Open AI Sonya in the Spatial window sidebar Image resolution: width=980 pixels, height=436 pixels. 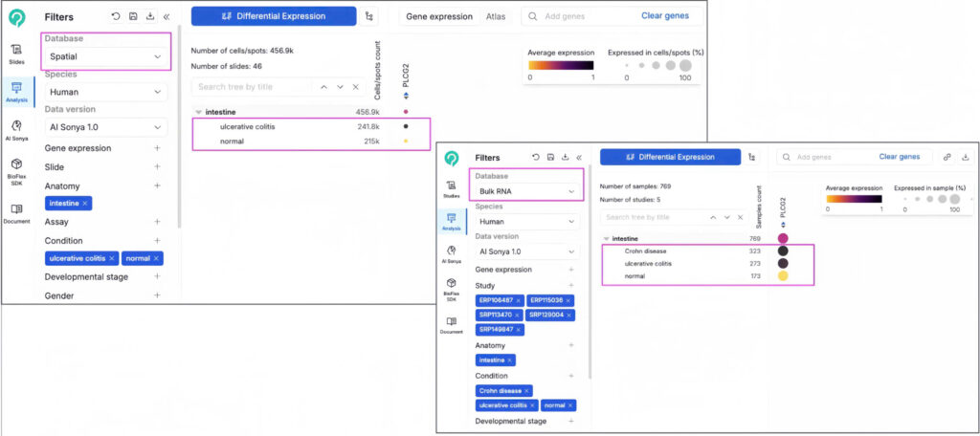click(17, 129)
